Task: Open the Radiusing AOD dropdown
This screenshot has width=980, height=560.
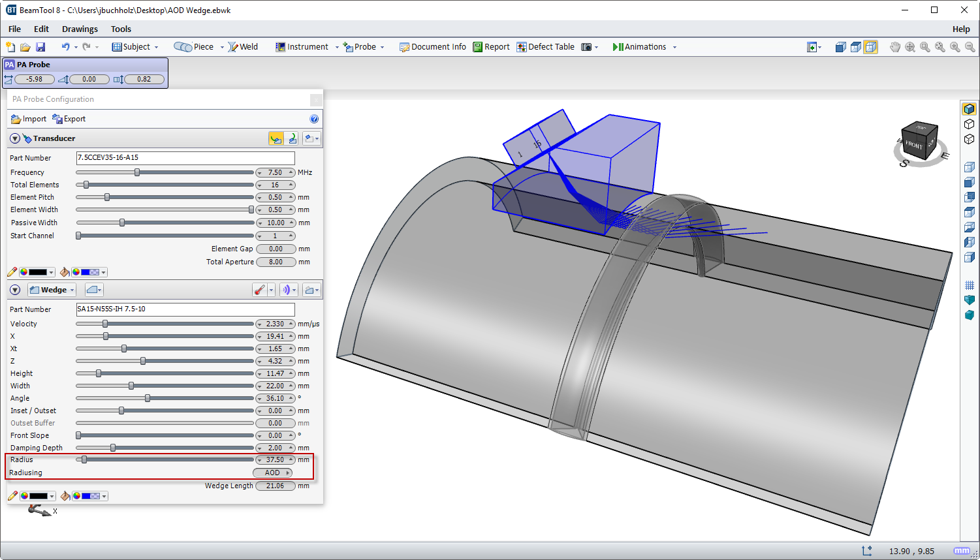Action: click(272, 473)
